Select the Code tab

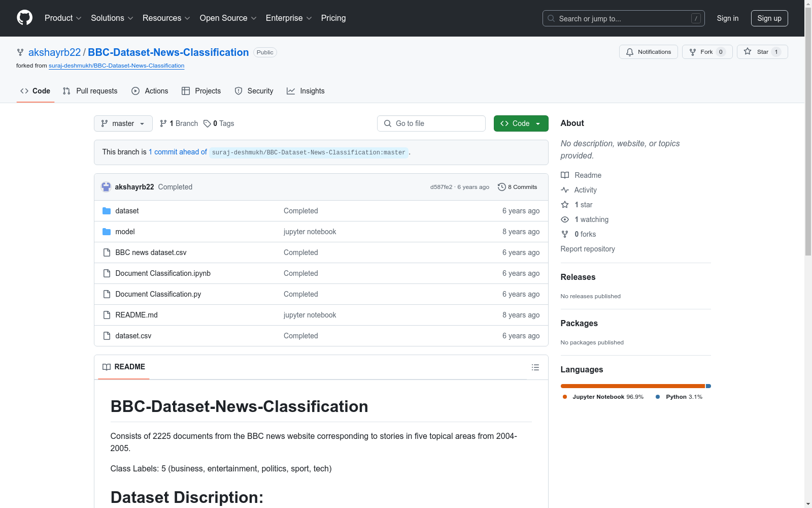pyautogui.click(x=36, y=91)
